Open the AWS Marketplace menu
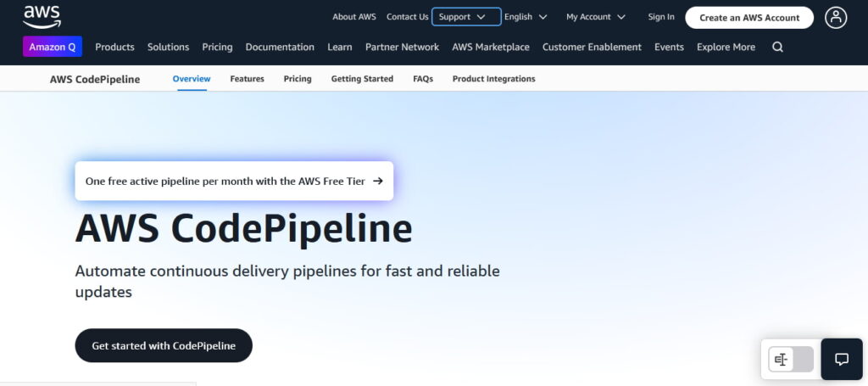Viewport: 868px width, 386px height. (491, 47)
